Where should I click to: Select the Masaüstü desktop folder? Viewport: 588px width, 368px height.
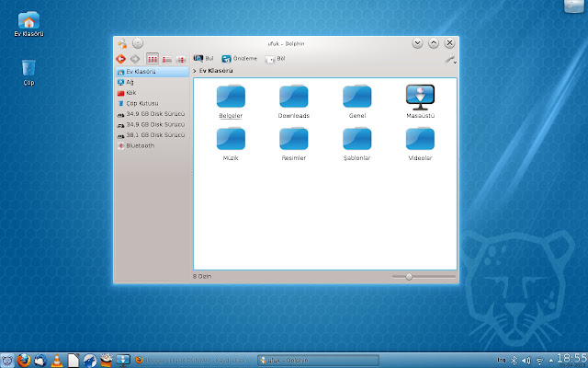coord(421,101)
